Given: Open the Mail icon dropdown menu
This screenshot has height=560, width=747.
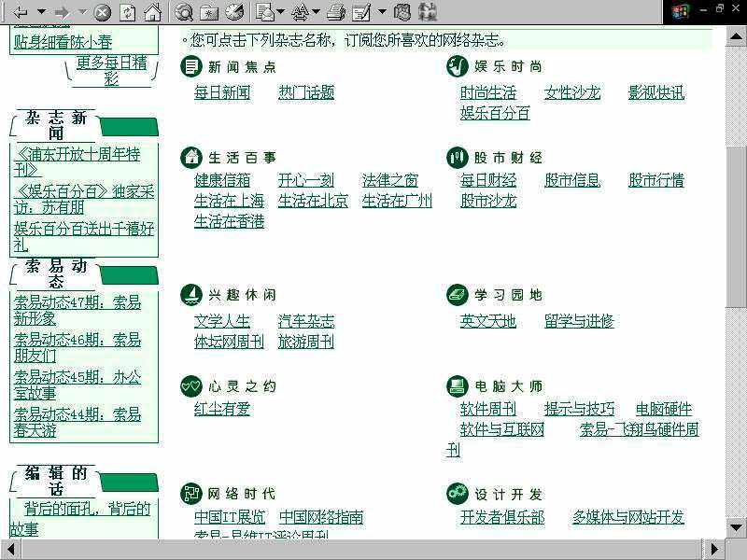Looking at the screenshot, I should (x=280, y=12).
